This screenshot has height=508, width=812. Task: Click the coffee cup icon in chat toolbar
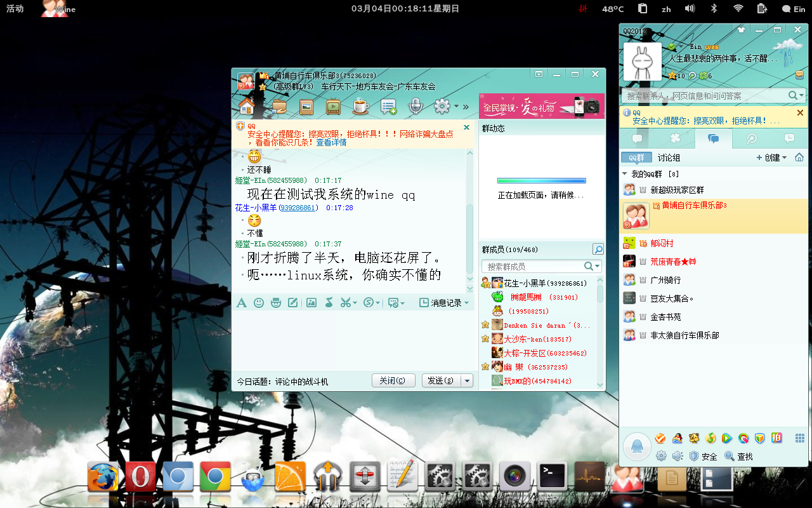pos(361,107)
